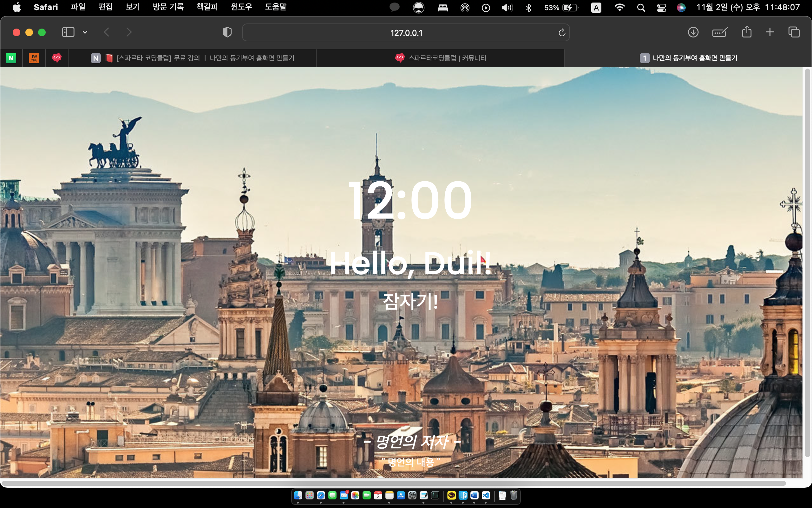Show Safari downloads

[693, 32]
